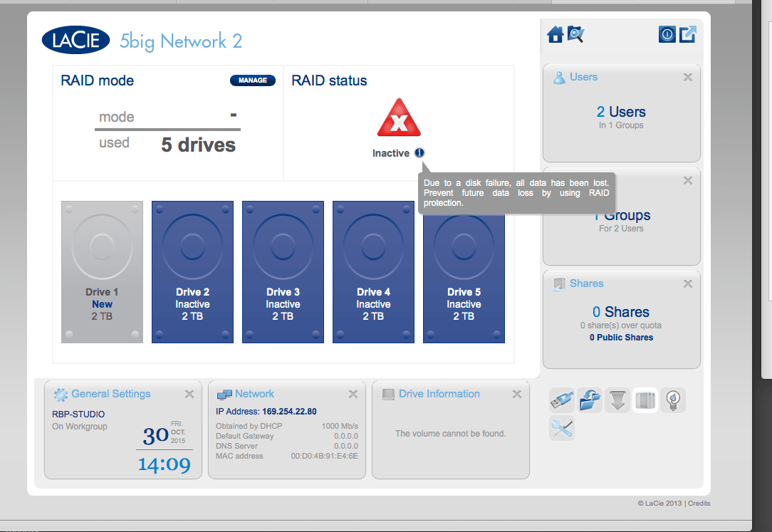
Task: Click the 'For 2 Users' text
Action: coord(621,229)
